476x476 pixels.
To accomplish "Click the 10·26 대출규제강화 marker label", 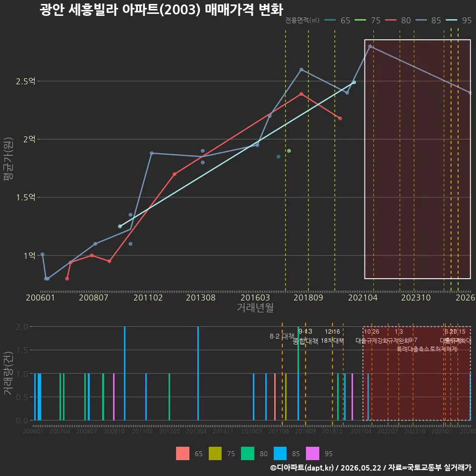I will pyautogui.click(x=372, y=336).
